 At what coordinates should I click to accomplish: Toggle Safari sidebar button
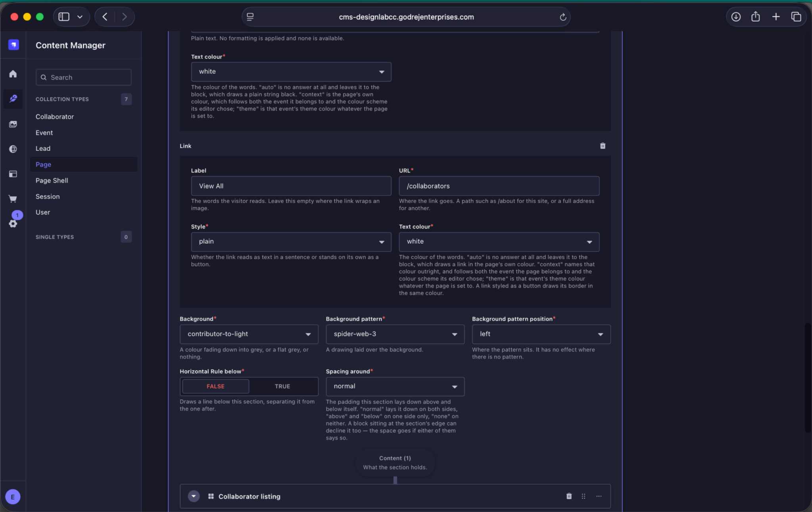pyautogui.click(x=64, y=17)
